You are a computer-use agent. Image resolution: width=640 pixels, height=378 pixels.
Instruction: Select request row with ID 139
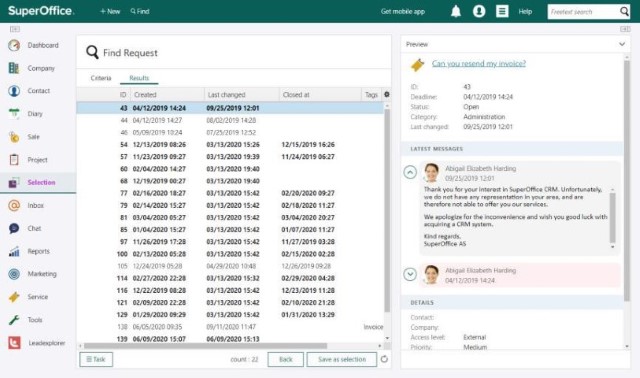click(x=230, y=339)
